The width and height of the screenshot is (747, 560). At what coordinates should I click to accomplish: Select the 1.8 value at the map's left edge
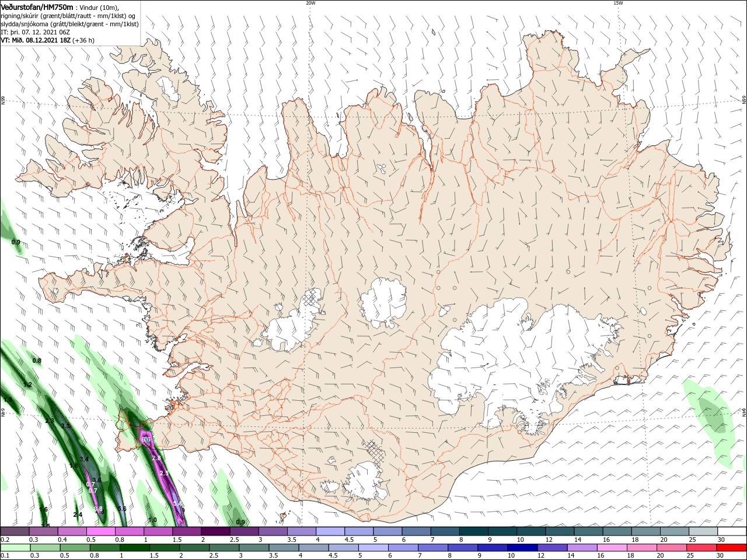[x=8, y=400]
